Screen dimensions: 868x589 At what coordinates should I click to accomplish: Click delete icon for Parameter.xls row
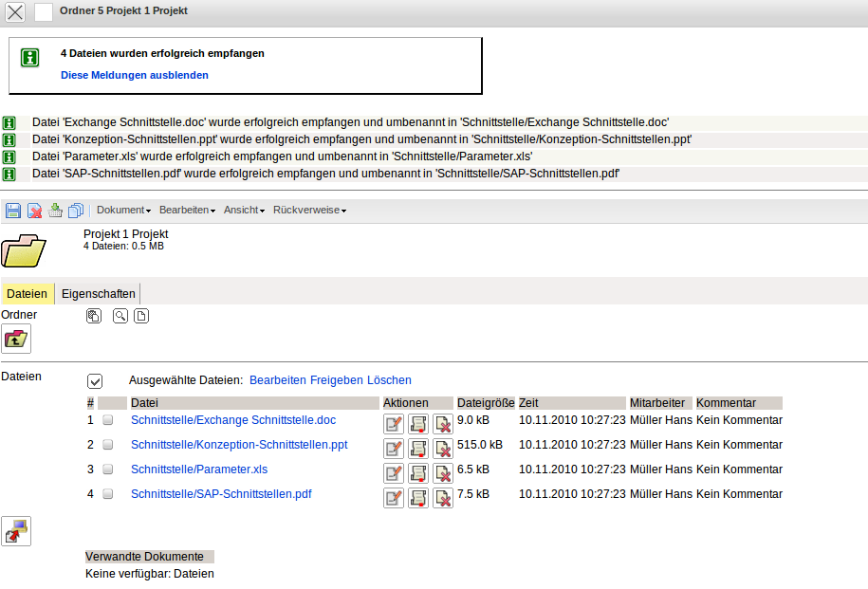point(443,472)
